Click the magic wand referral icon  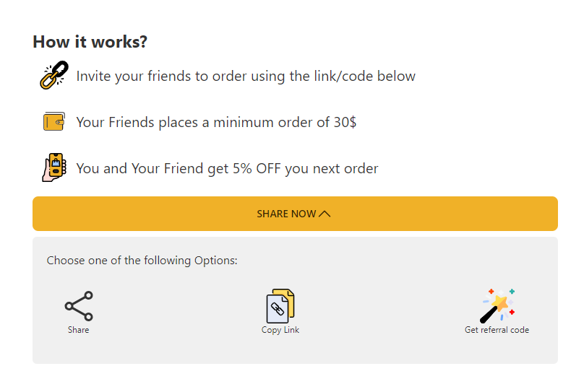point(498,305)
